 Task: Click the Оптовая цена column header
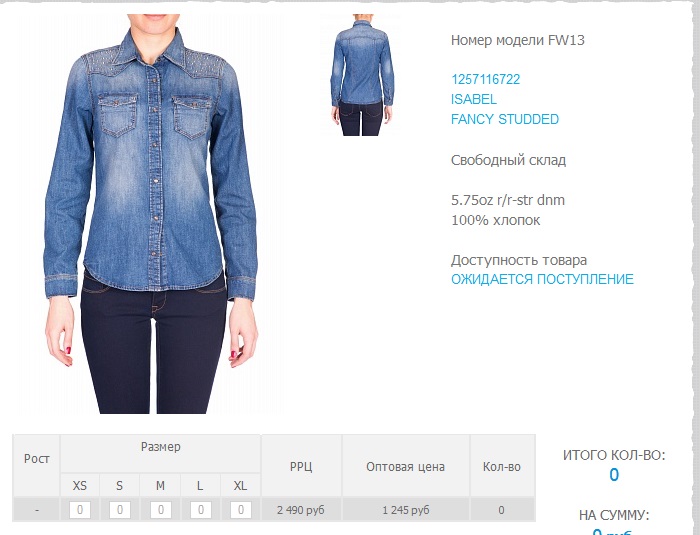pyautogui.click(x=405, y=466)
